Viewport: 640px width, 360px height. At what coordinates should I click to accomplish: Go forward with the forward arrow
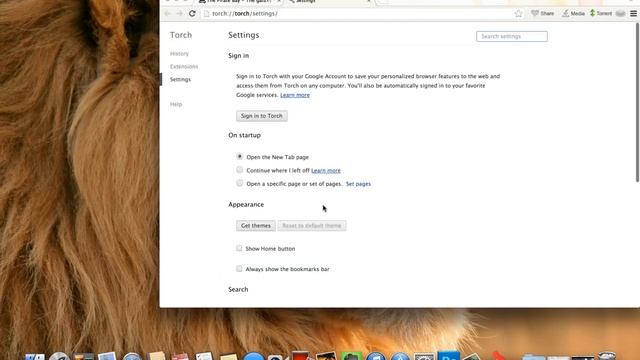[x=180, y=13]
